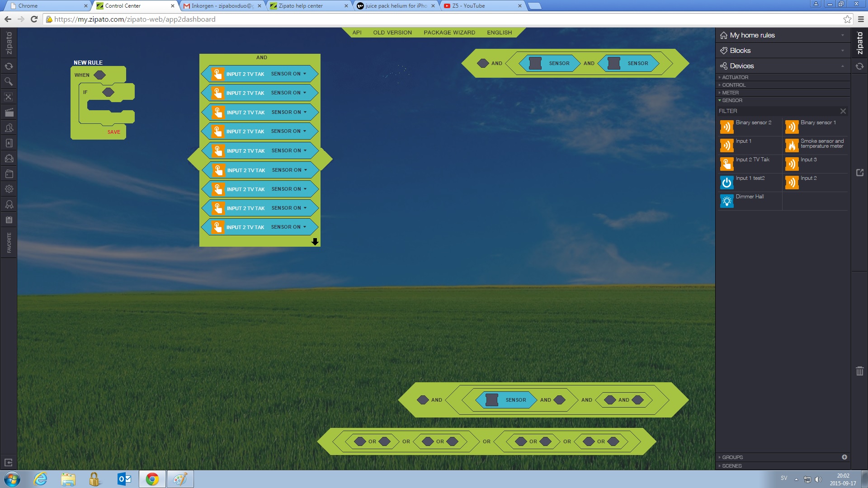Click the search magnifier icon in left sidebar
This screenshot has width=868, height=488.
[x=9, y=82]
